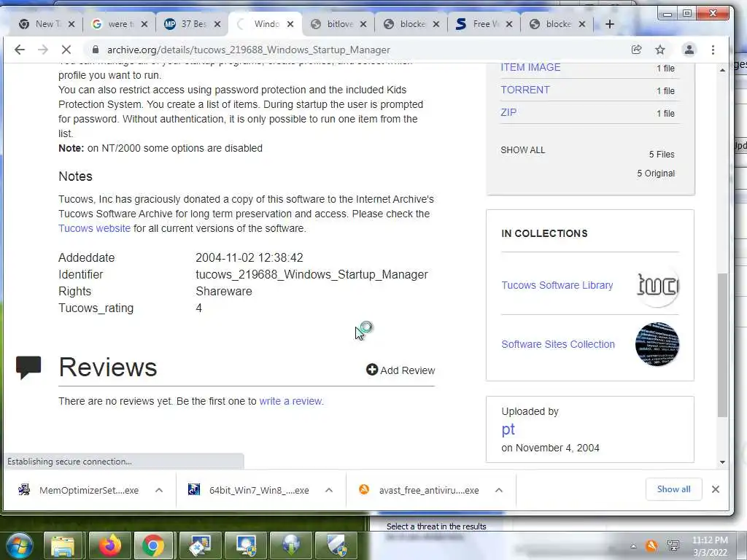Click the Software Sites Collection thumbnail
747x560 pixels.
[x=657, y=344]
